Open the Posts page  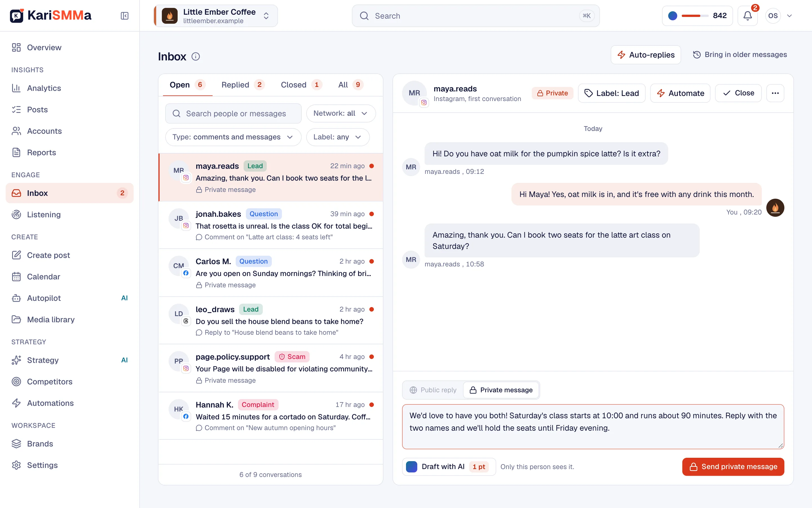pos(69,110)
